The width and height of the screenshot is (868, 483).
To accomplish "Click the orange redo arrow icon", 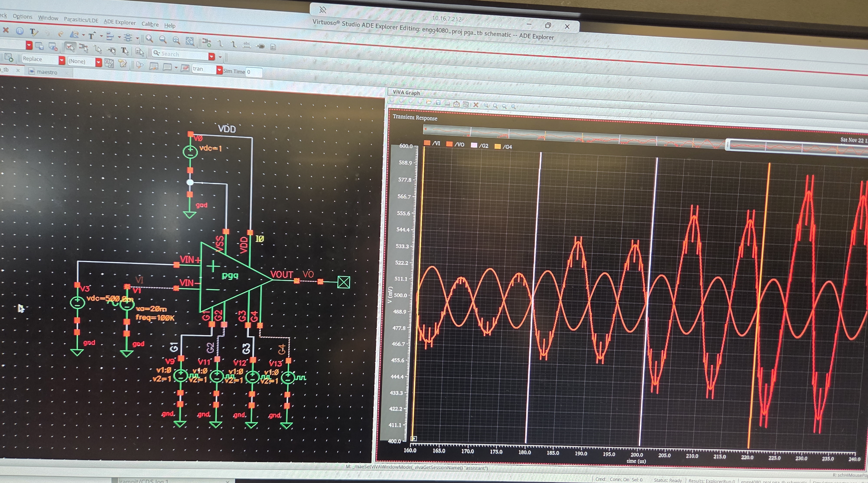I will [61, 34].
